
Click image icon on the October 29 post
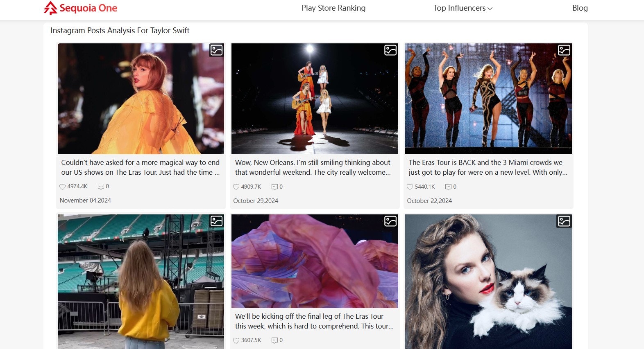390,50
